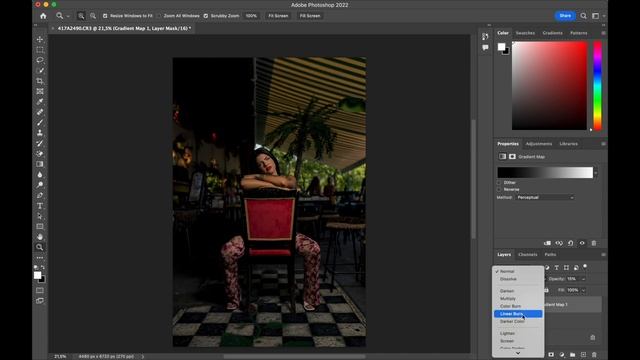Viewport: 640px width, 360px height.
Task: Open the gradient picker dropdown arrow
Action: 596,173
